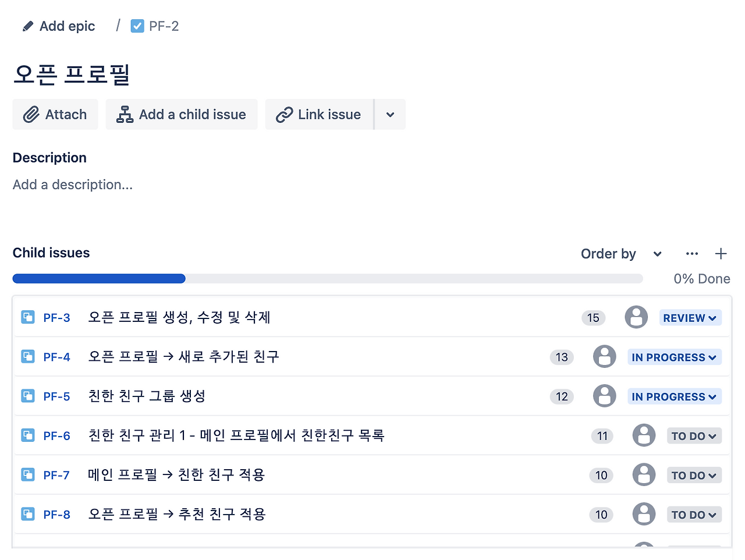Click the Attach paperclip button

55,115
